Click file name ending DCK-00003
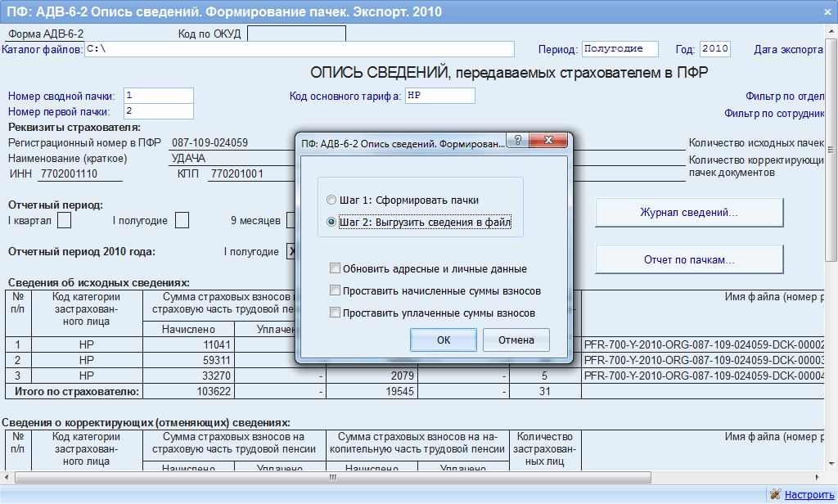838x504 pixels. pyautogui.click(x=704, y=360)
